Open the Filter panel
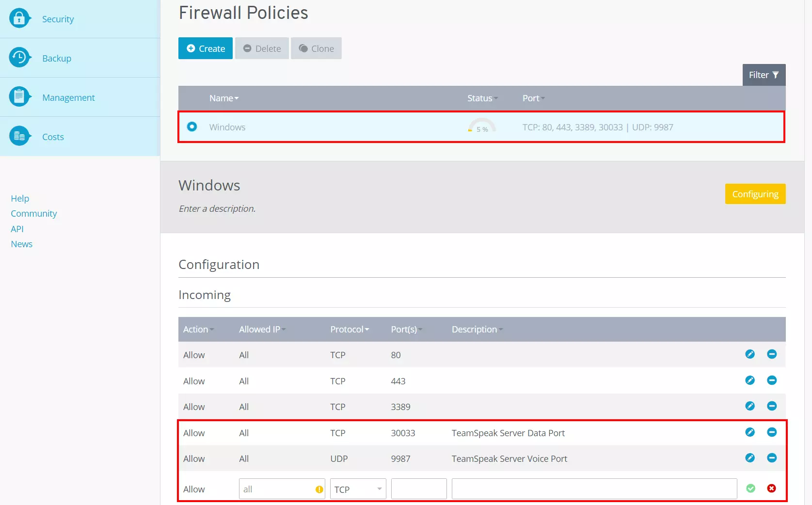812x505 pixels. [x=764, y=75]
